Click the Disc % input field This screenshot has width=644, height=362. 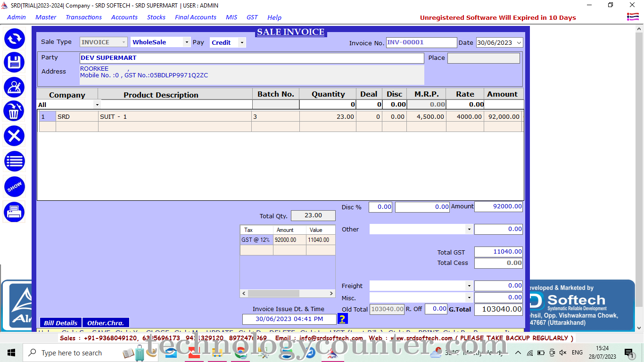380,207
